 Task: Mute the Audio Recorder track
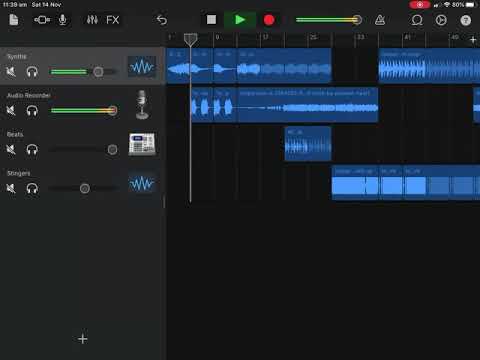(x=11, y=110)
